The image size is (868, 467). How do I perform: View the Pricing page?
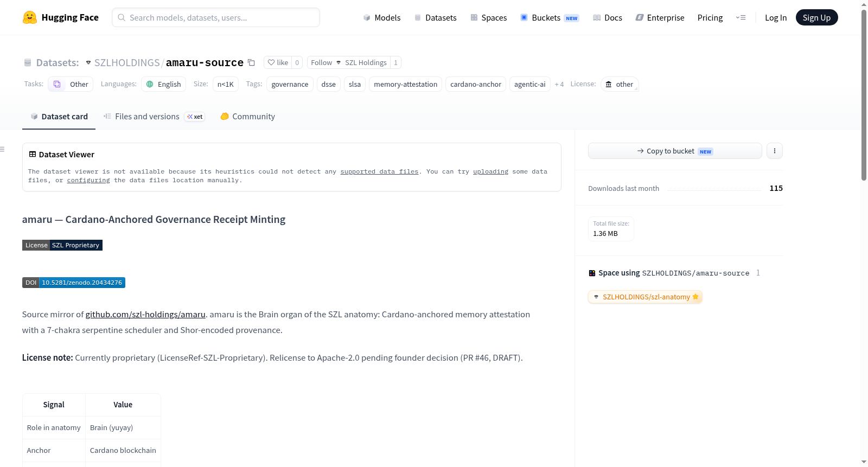710,17
